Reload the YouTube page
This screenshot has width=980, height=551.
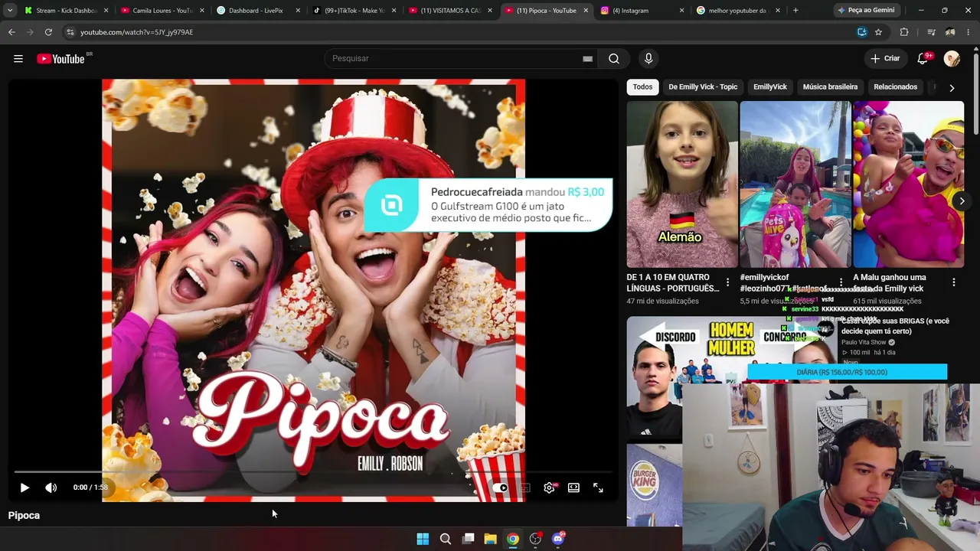point(48,32)
